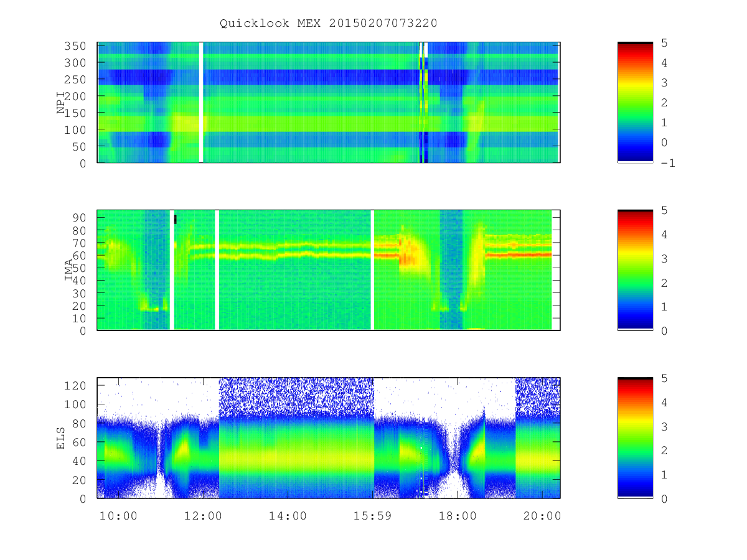This screenshot has height=560, width=747.
Task: Select the 20:00 time axis label
Action: tap(542, 516)
